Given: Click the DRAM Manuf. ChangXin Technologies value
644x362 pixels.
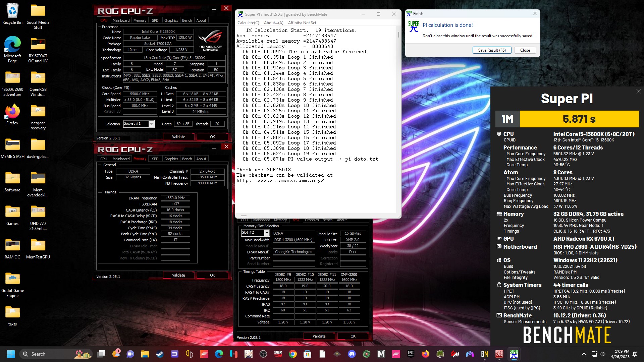Looking at the screenshot, I should (x=294, y=252).
